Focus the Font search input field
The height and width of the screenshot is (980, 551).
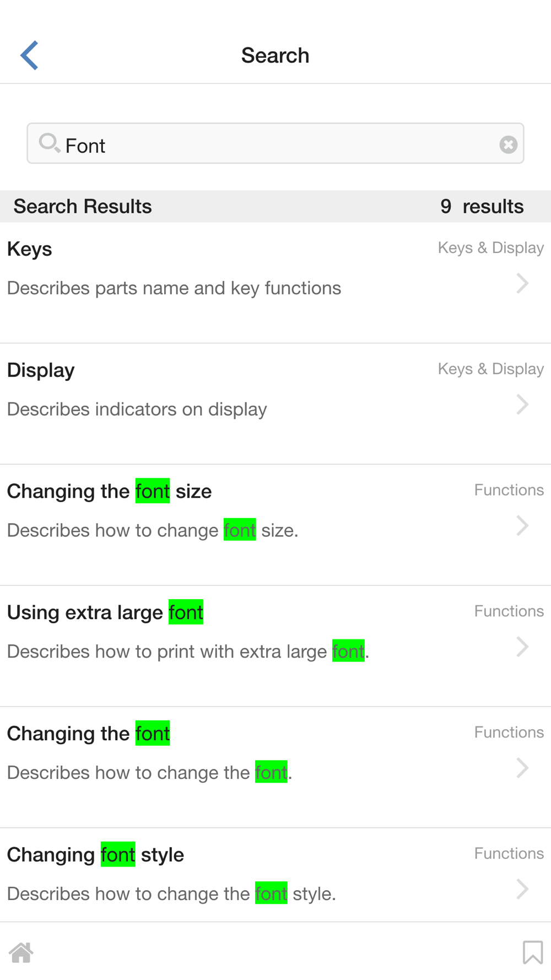tap(275, 144)
